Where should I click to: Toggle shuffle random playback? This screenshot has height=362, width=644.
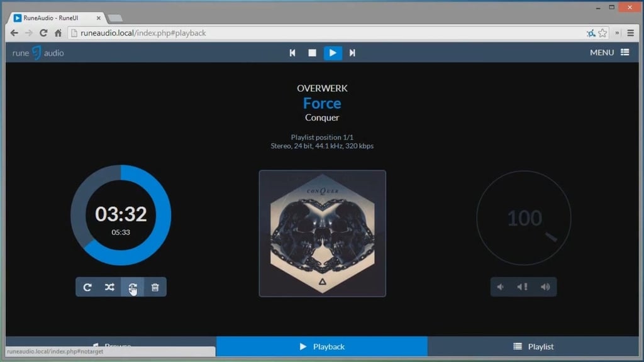click(x=109, y=287)
